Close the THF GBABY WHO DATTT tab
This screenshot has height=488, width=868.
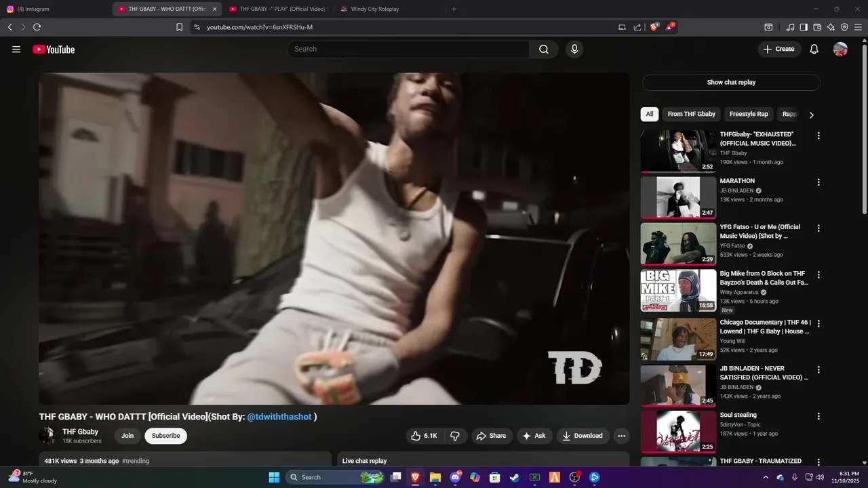pyautogui.click(x=214, y=9)
